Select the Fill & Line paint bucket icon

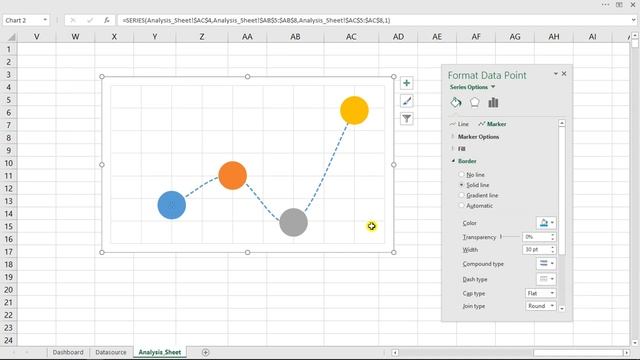pyautogui.click(x=456, y=102)
